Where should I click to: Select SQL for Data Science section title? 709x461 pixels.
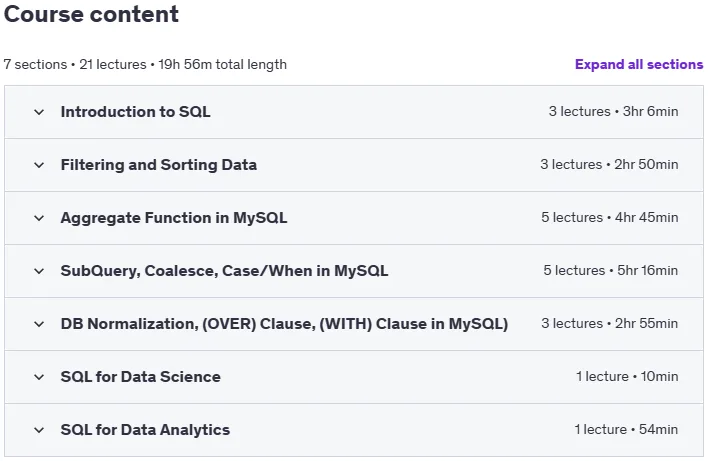(x=141, y=376)
